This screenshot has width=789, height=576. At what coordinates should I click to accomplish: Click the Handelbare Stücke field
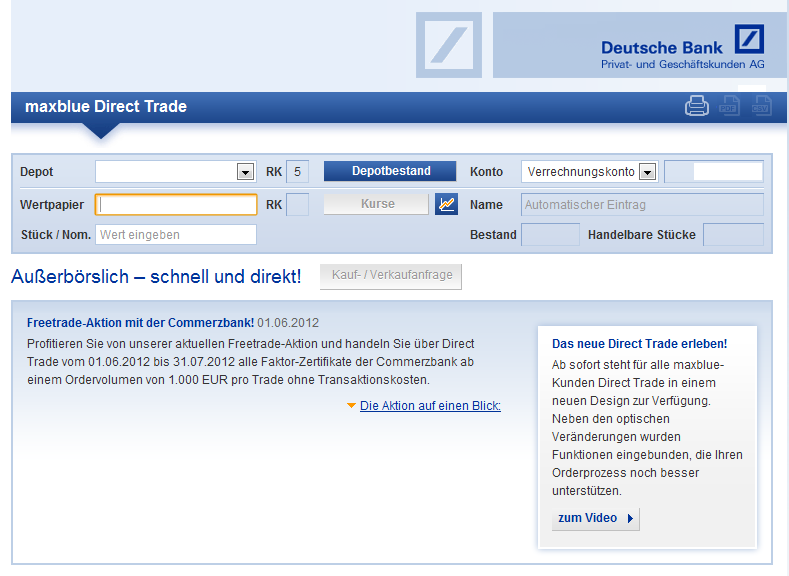[733, 235]
